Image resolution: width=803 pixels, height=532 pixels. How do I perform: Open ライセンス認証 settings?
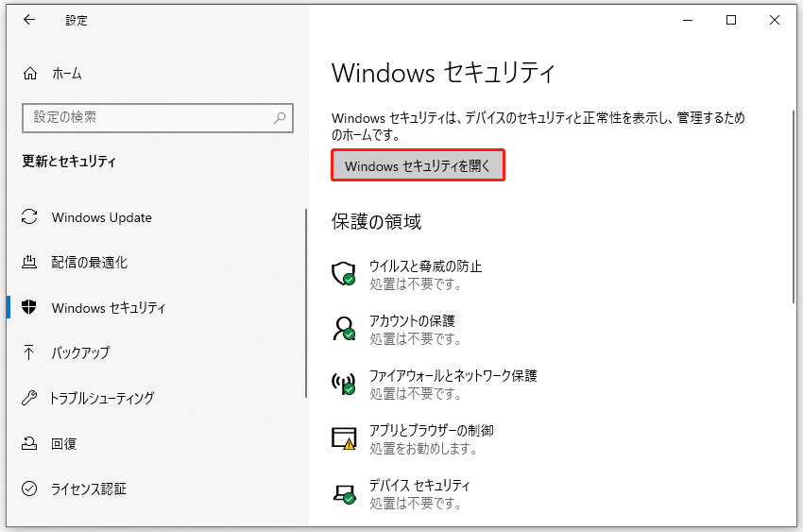(88, 489)
